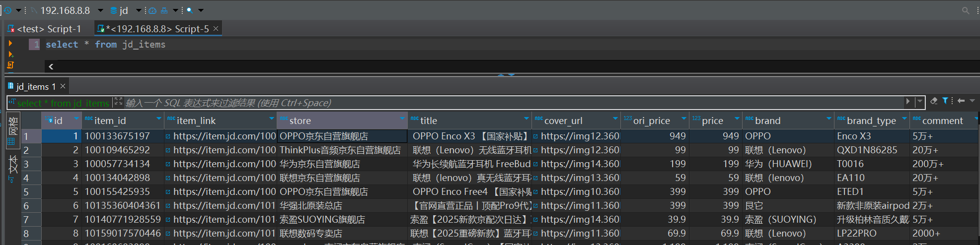Select cell 100133675197 in item_id
Screen dimensions: 980x245
coord(123,136)
